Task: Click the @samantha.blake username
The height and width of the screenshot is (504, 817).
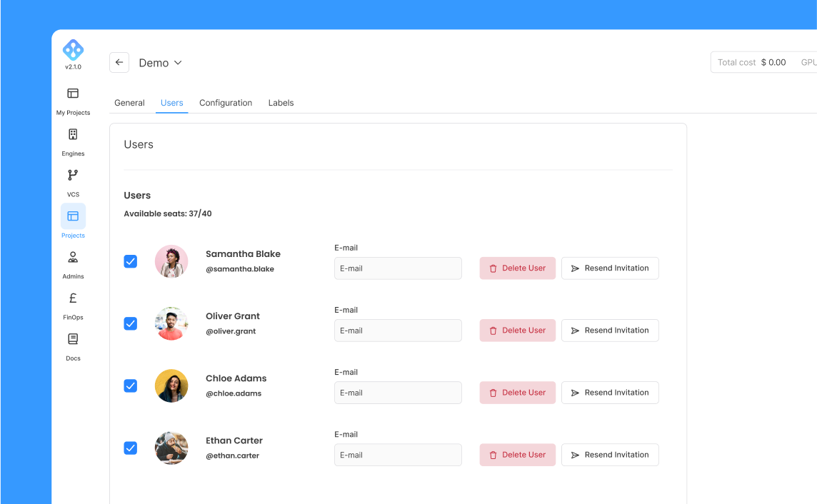Action: [x=240, y=269]
